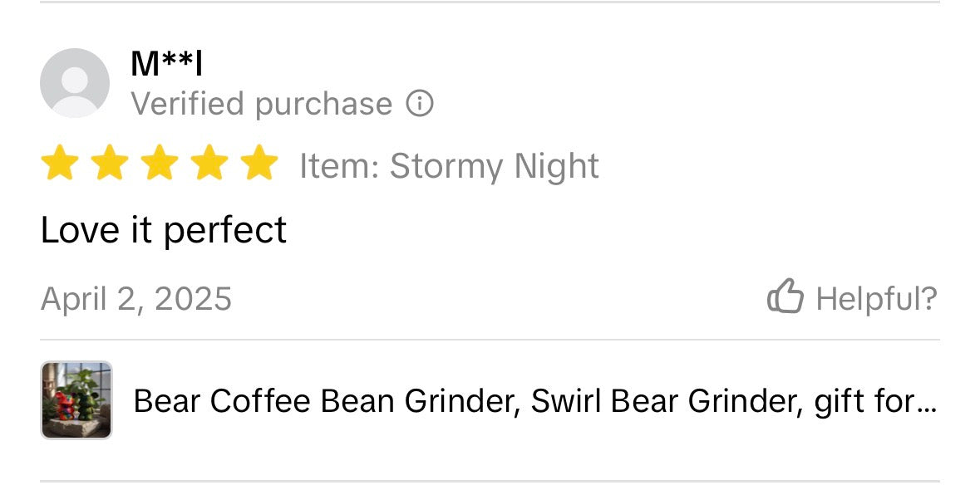Click the "Stormy Night" variant name
980x485 pixels.
pos(495,165)
